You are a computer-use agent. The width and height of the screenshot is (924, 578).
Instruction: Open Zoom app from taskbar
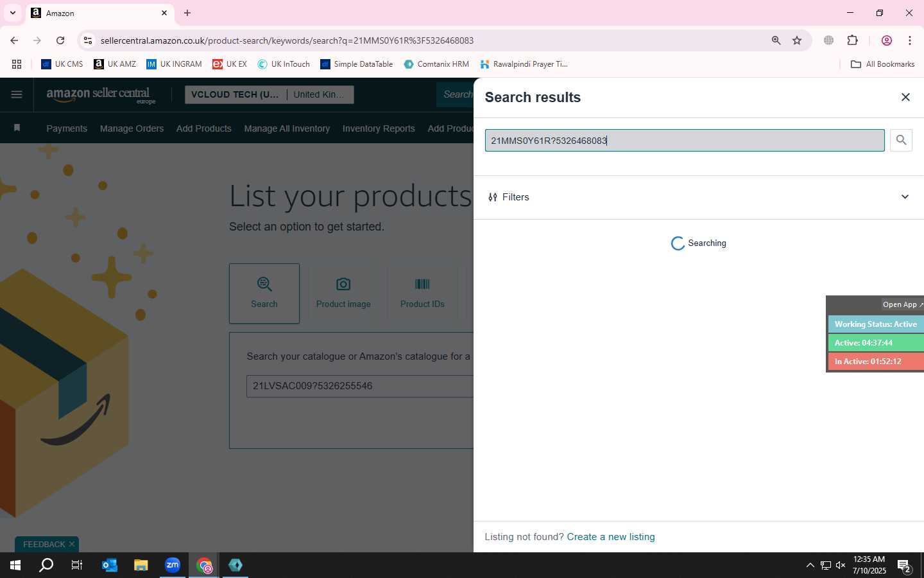173,565
